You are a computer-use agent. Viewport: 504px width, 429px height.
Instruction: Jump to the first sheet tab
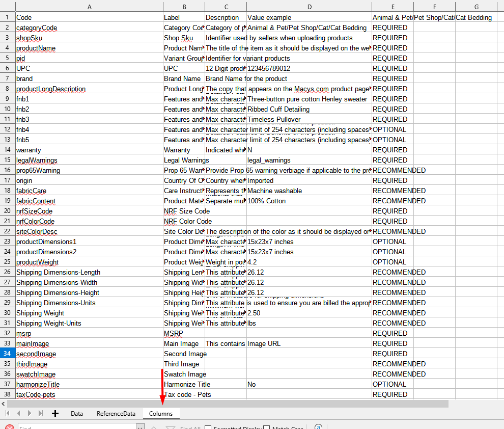[x=8, y=413]
